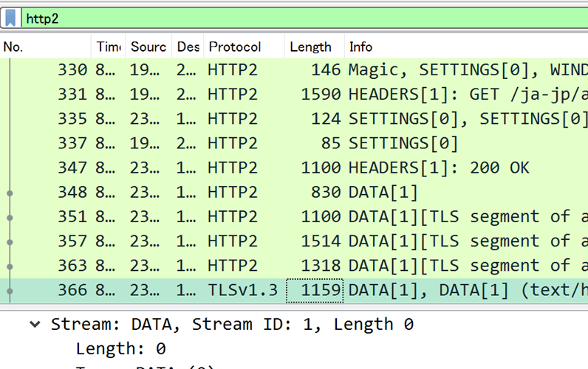588x369 pixels.
Task: Click the Time column header
Action: [x=108, y=46]
